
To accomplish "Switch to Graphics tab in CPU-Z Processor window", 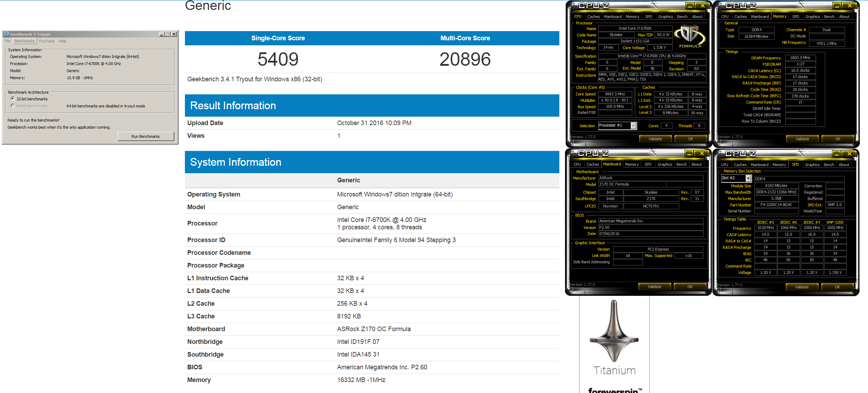I will 665,17.
